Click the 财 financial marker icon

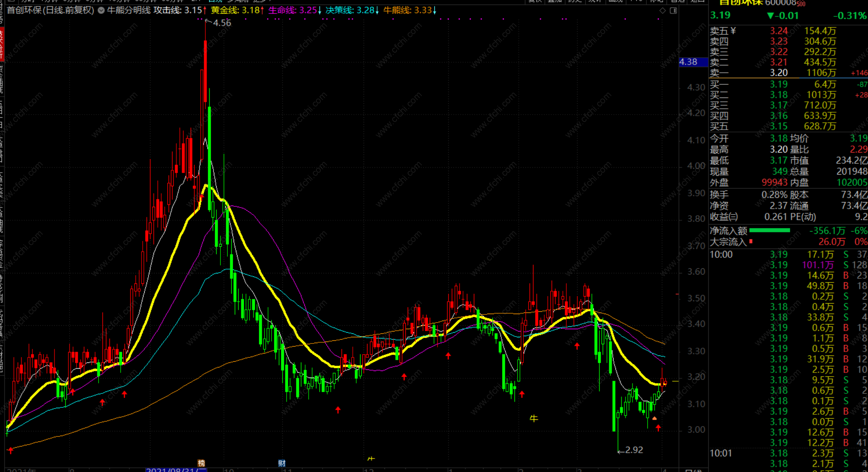click(282, 463)
